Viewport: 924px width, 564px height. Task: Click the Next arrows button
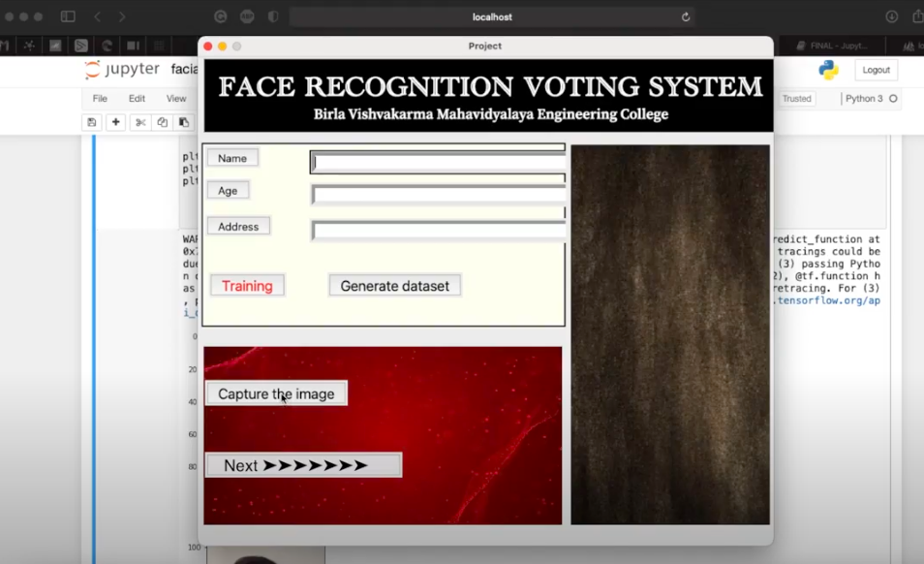click(x=303, y=465)
